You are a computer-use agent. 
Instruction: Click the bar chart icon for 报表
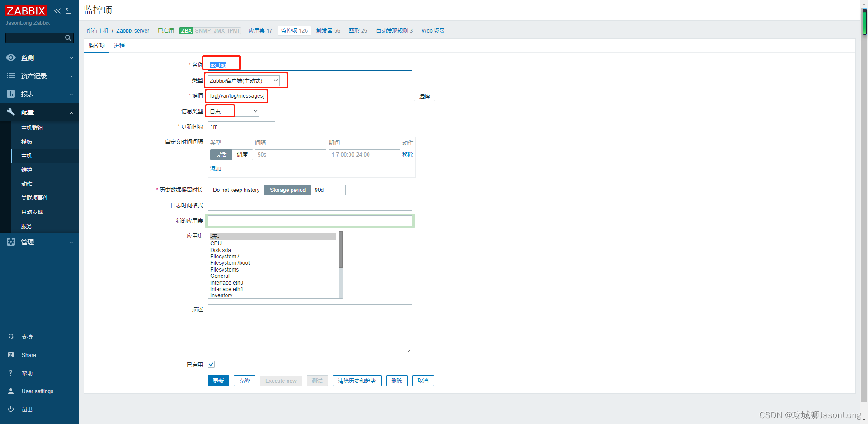point(11,94)
